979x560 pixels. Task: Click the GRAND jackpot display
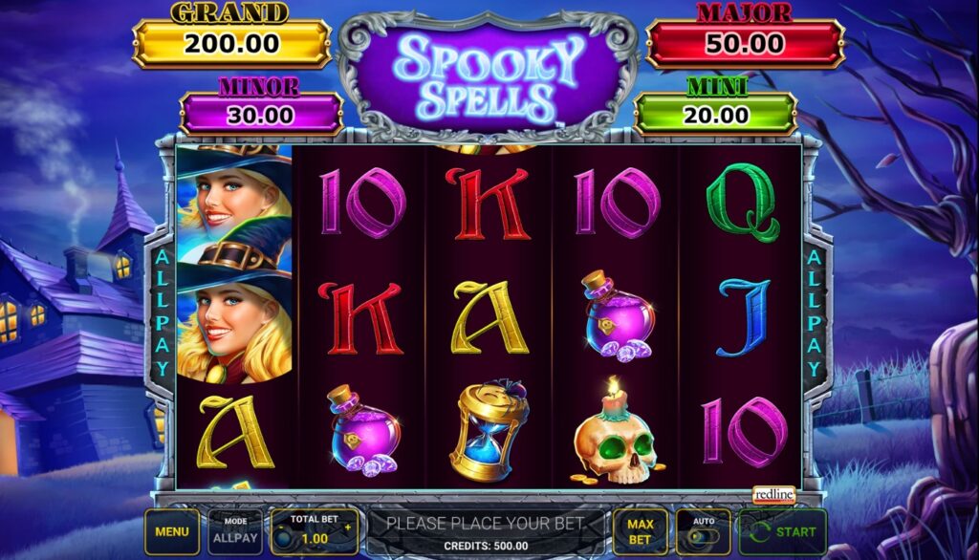[231, 44]
